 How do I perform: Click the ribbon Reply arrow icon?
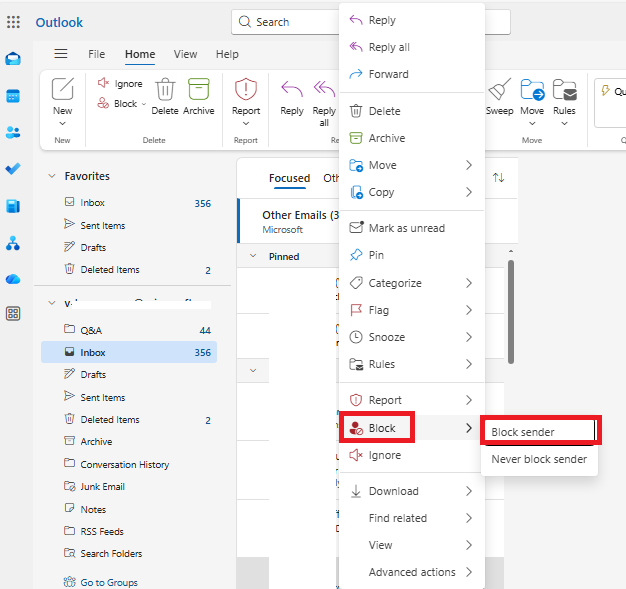click(292, 89)
